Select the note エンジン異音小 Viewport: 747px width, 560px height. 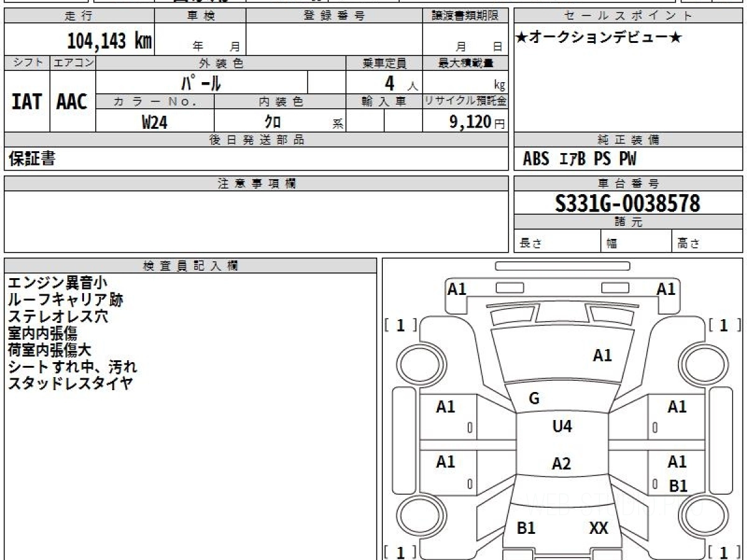tap(57, 283)
